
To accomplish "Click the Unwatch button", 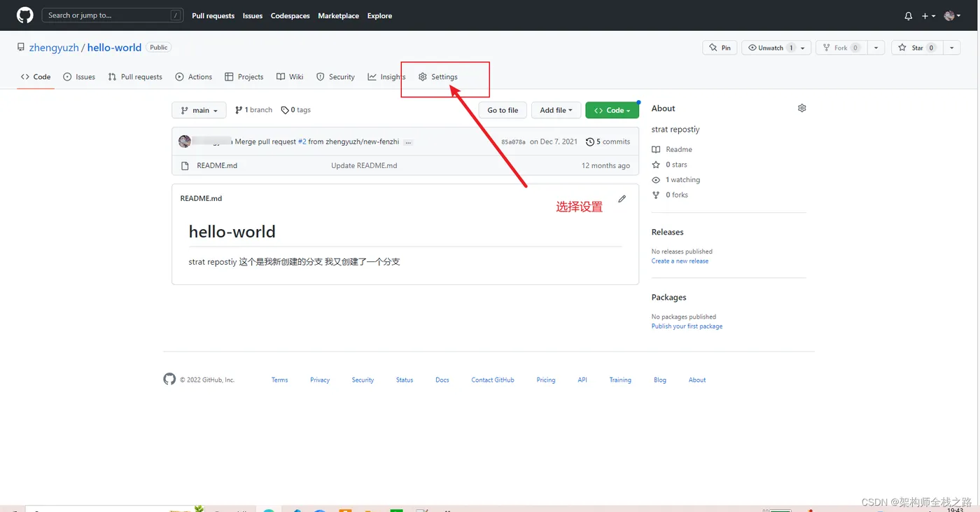I will click(769, 48).
